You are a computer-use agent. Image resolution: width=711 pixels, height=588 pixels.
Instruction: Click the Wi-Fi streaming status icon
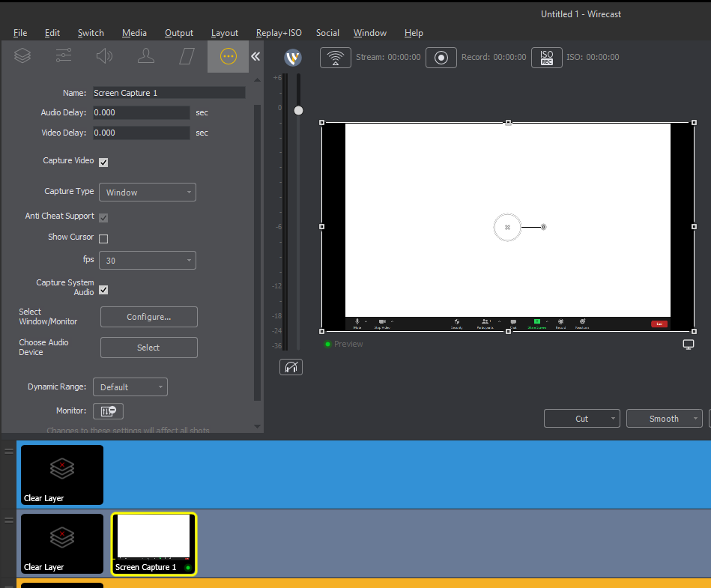[x=335, y=57]
